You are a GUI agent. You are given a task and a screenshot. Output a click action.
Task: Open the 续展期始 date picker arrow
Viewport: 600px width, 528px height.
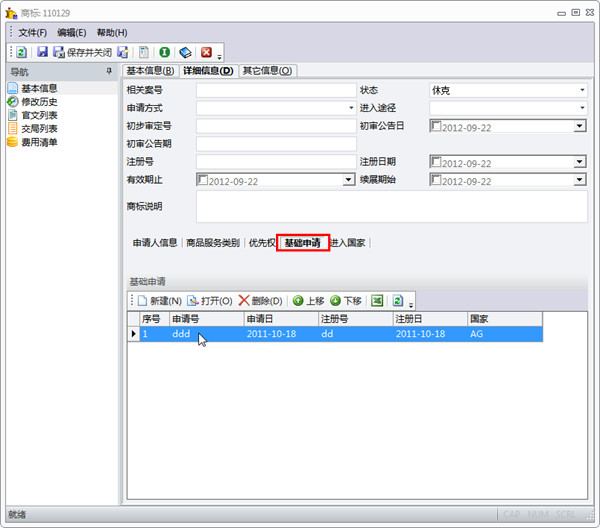pyautogui.click(x=580, y=179)
